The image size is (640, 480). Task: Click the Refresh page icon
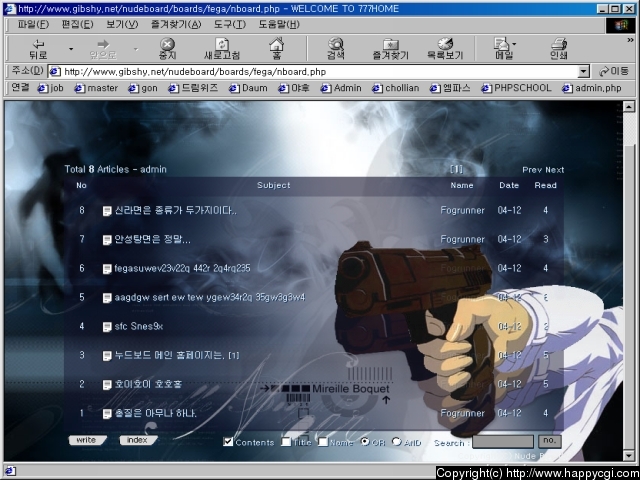[222, 44]
